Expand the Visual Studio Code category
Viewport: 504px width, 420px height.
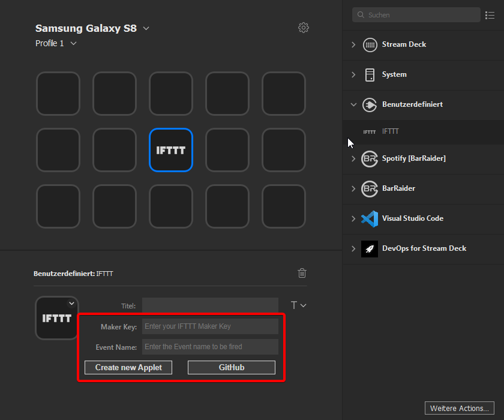353,219
